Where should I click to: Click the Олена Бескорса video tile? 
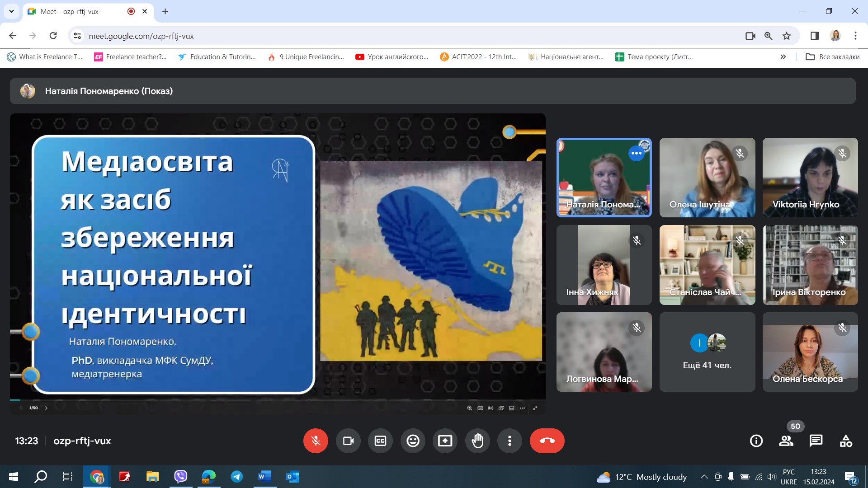point(810,352)
